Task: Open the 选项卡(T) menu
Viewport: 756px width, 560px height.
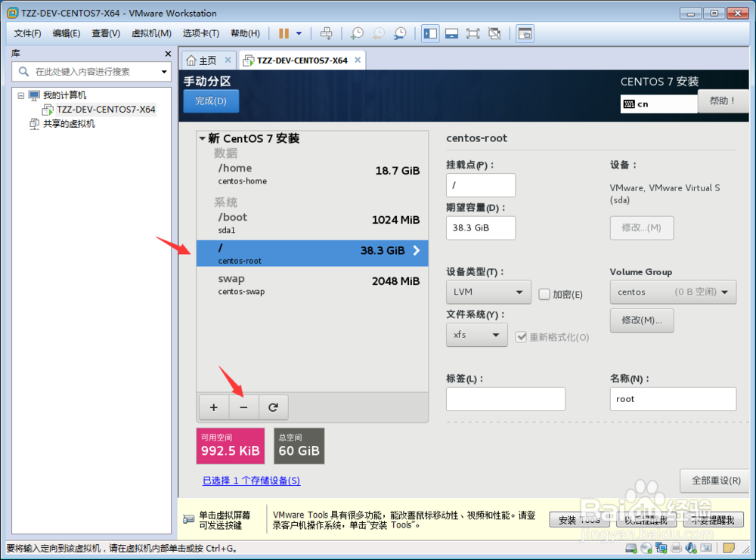Action: (200, 33)
